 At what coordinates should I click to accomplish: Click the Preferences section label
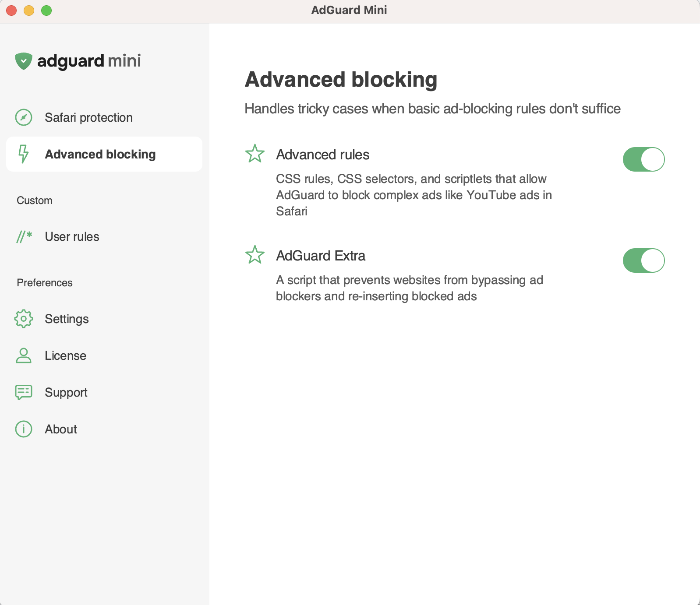click(x=45, y=283)
